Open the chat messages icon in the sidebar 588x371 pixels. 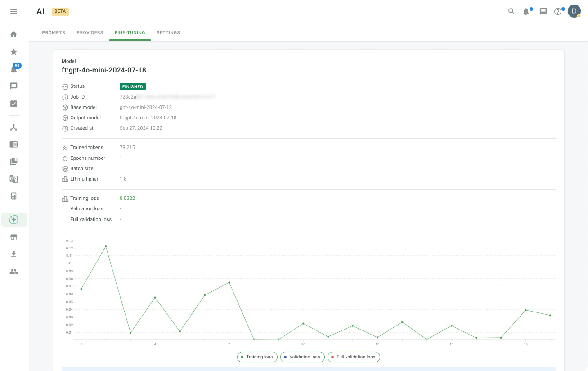(x=14, y=86)
